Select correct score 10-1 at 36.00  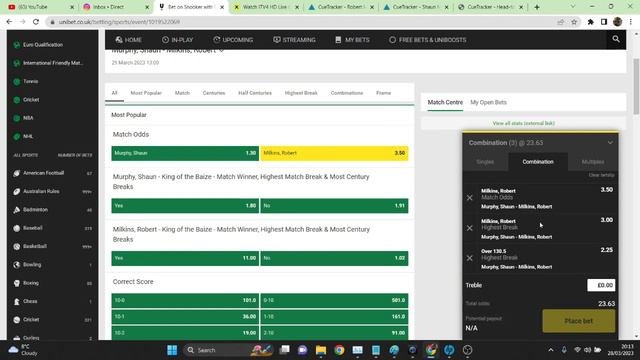tap(185, 317)
